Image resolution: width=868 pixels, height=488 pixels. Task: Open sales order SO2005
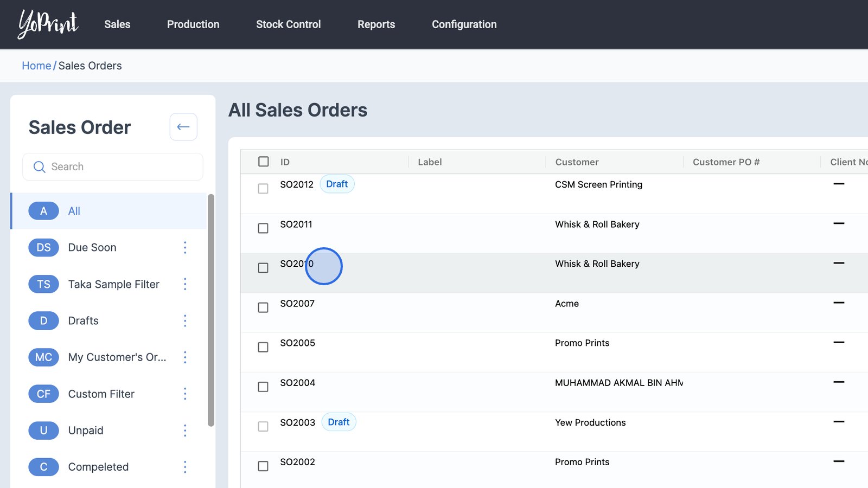pyautogui.click(x=297, y=343)
